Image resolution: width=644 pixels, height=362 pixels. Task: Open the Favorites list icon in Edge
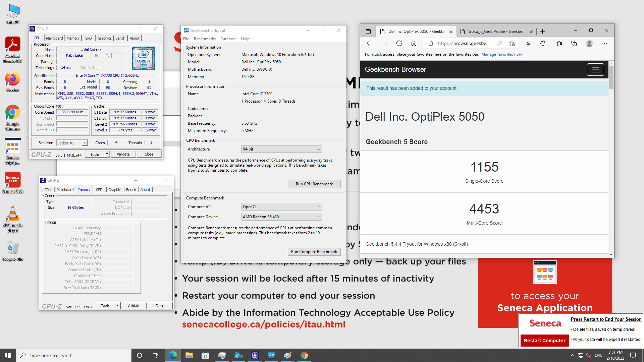point(559,43)
